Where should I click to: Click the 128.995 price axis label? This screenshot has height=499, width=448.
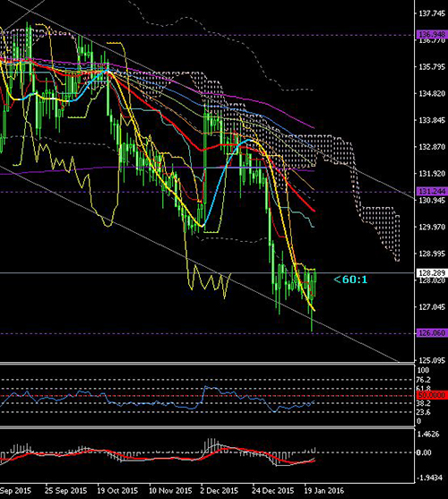tap(432, 254)
